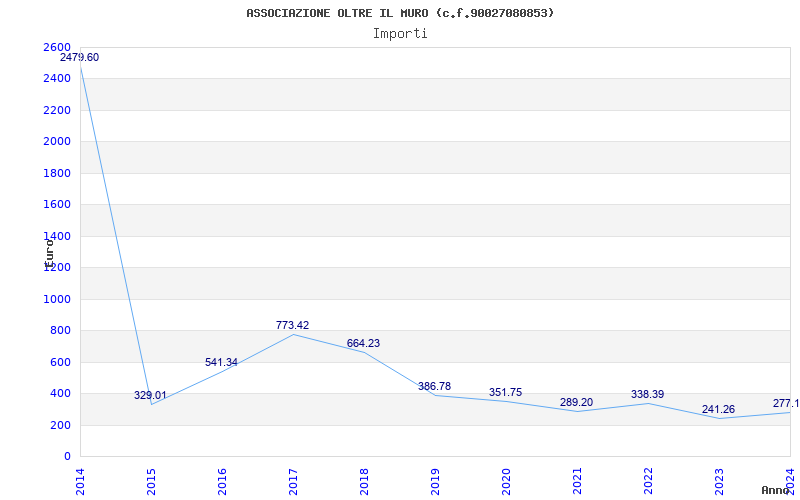Click the 2200 y-axis tick label
Image resolution: width=800 pixels, height=500 pixels.
click(57, 110)
